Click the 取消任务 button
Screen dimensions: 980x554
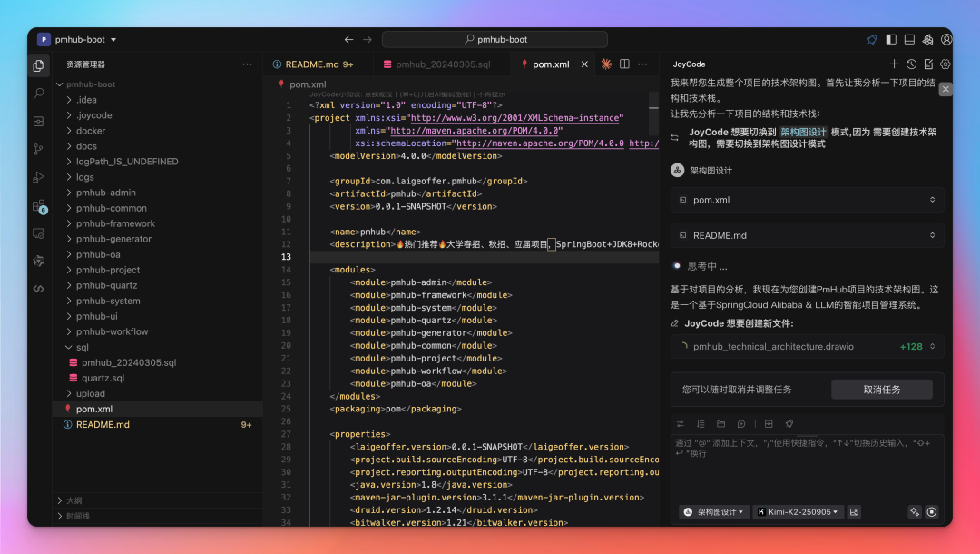click(881, 390)
